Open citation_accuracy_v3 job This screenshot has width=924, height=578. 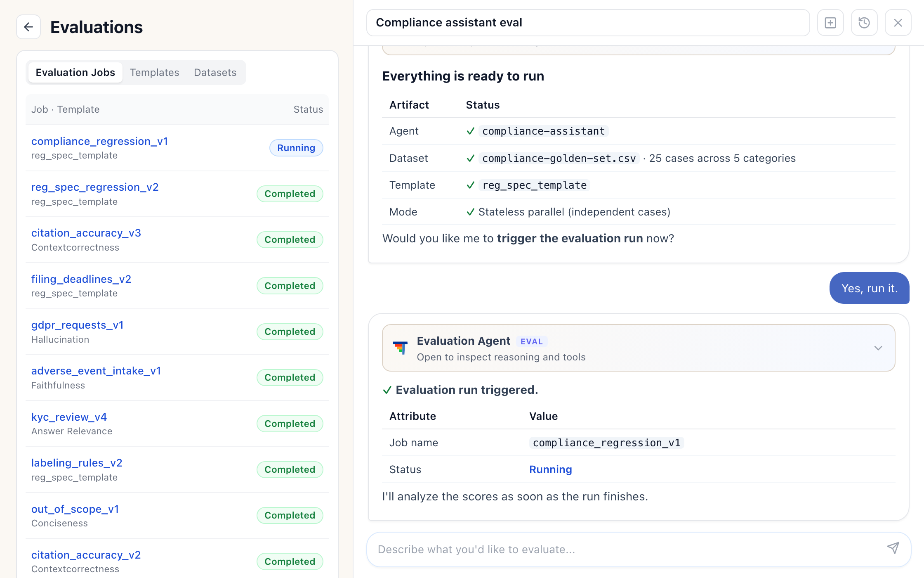tap(86, 233)
